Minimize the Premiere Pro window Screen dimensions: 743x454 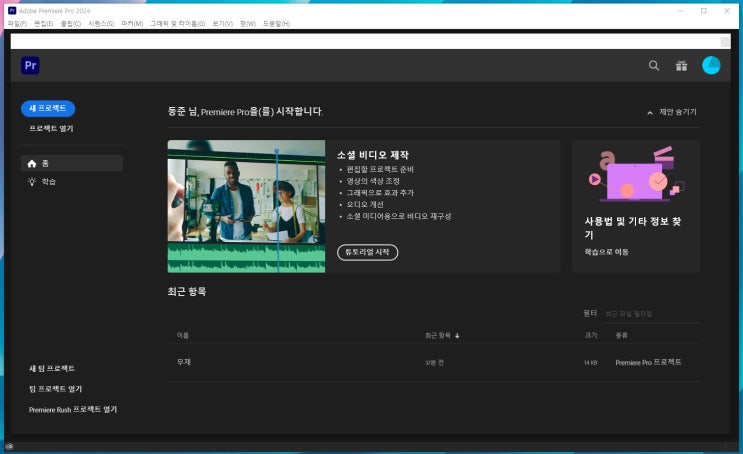(680, 11)
